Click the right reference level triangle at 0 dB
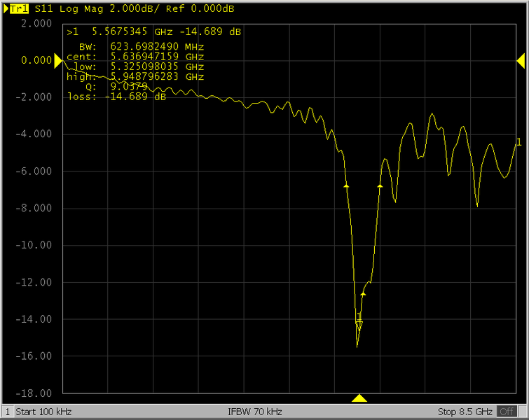529x420 pixels. click(x=521, y=61)
